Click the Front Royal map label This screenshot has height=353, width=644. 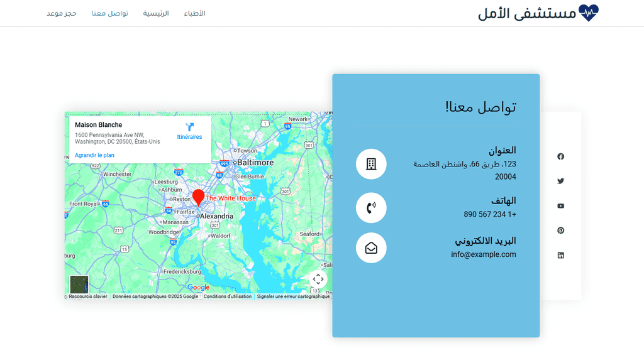tap(84, 204)
